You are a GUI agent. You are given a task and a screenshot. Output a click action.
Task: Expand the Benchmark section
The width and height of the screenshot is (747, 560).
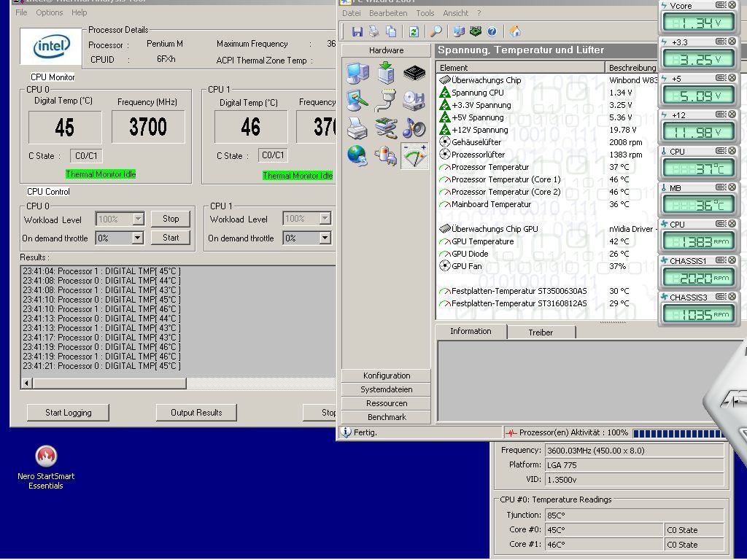[x=387, y=417]
